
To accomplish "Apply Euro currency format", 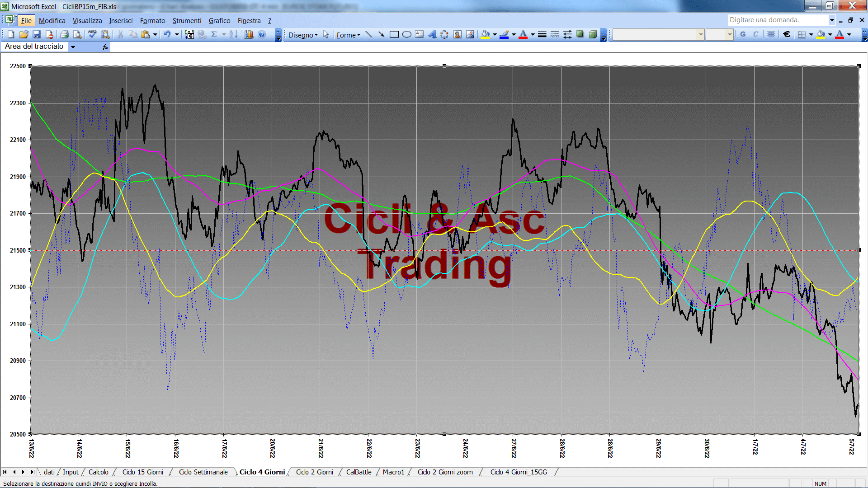I will coord(787,35).
